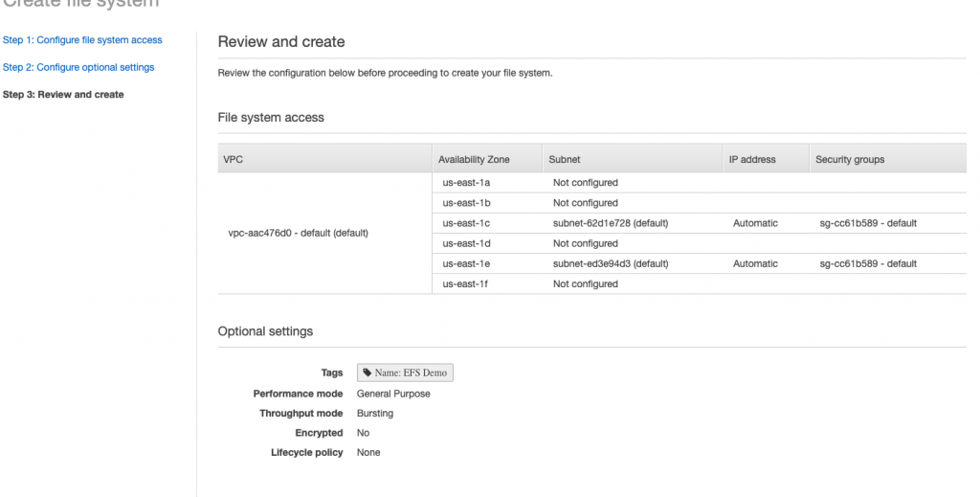The height and width of the screenshot is (497, 980).
Task: Click Not configured in the us-east-1f row
Action: point(585,284)
